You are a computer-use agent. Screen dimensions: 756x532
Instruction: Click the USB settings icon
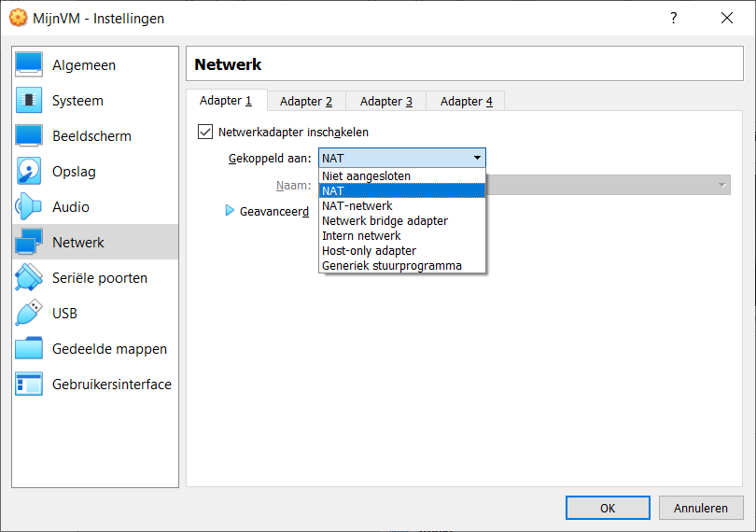[x=29, y=314]
